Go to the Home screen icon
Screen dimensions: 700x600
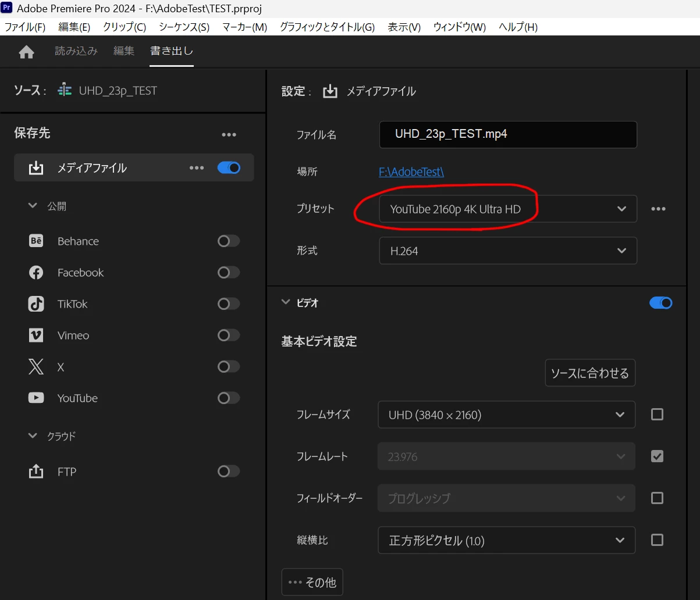[x=26, y=52]
